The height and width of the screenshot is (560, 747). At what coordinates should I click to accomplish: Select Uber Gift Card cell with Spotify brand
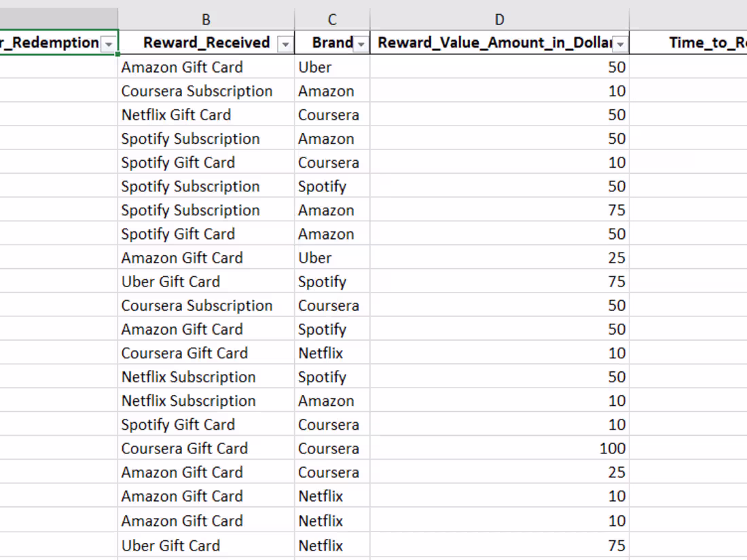coord(170,282)
